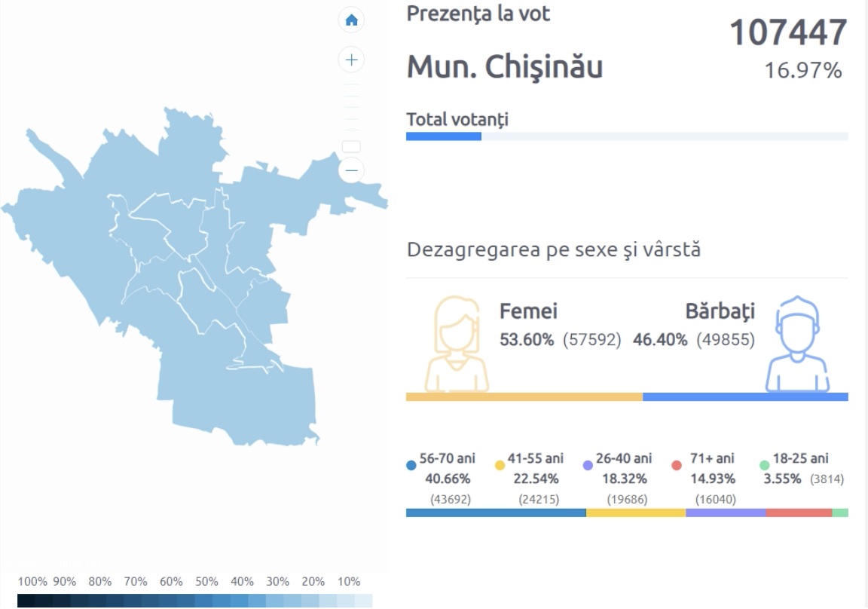Click the green 18-25 ani legend dot
Image resolution: width=868 pixels, height=609 pixels.
pos(764,466)
